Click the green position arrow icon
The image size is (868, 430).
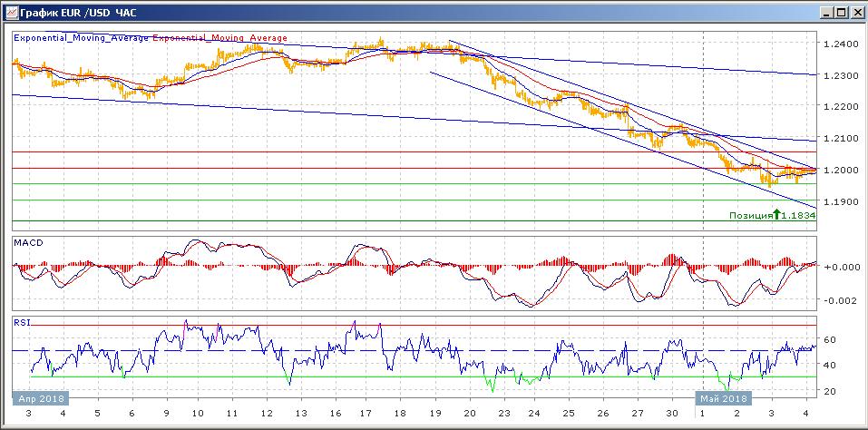click(776, 215)
